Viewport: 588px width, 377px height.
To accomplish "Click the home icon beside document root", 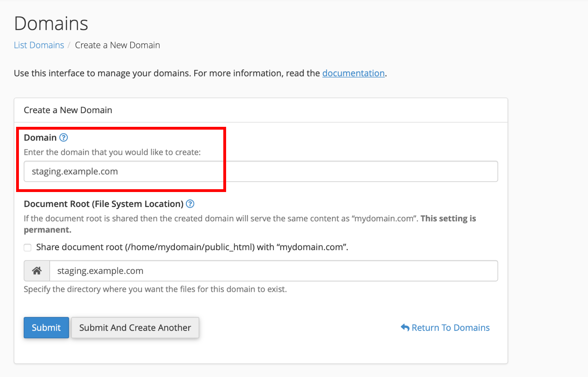I will click(37, 270).
